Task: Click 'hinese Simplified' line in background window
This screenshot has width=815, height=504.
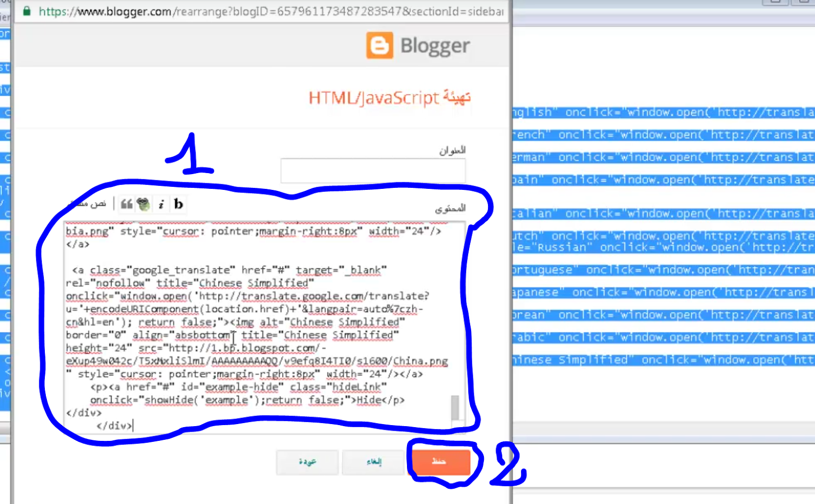Action: pyautogui.click(x=664, y=360)
